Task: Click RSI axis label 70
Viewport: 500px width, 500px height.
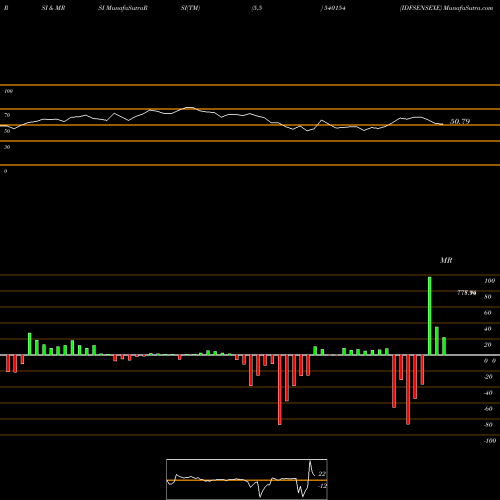Action: pyautogui.click(x=7, y=115)
